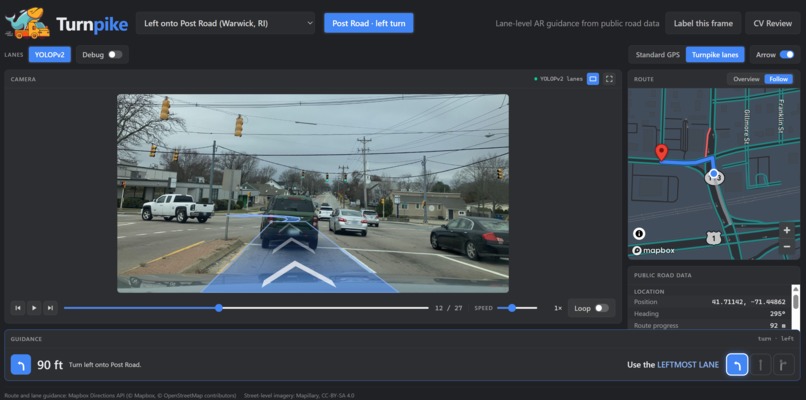Click the theater view icon in camera panel
806x400 pixels.
coord(593,79)
